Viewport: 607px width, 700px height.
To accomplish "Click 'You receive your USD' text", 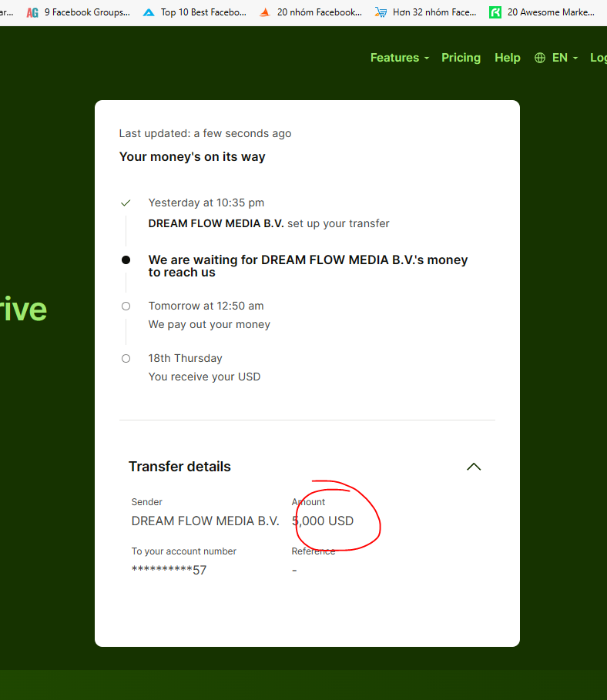I will pos(204,377).
